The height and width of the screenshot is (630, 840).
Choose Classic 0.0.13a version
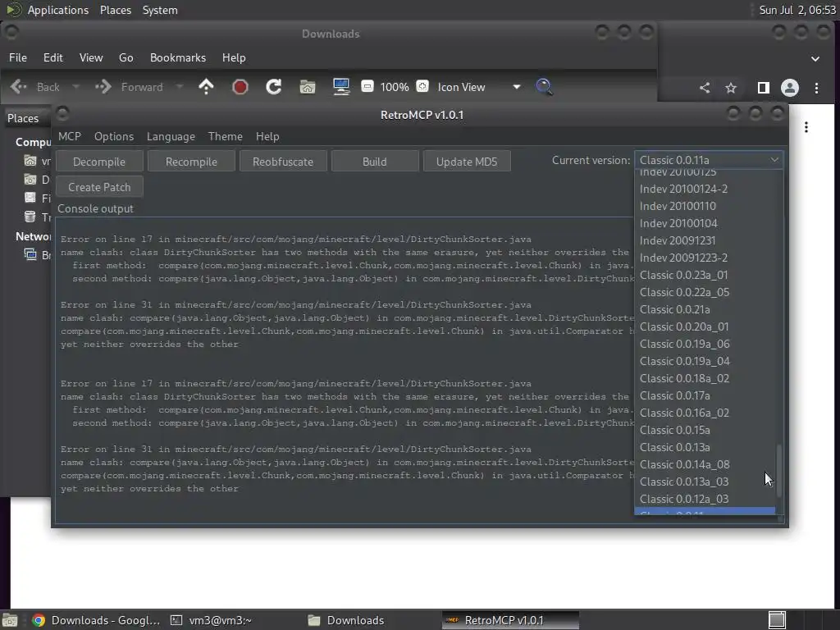click(x=705, y=447)
